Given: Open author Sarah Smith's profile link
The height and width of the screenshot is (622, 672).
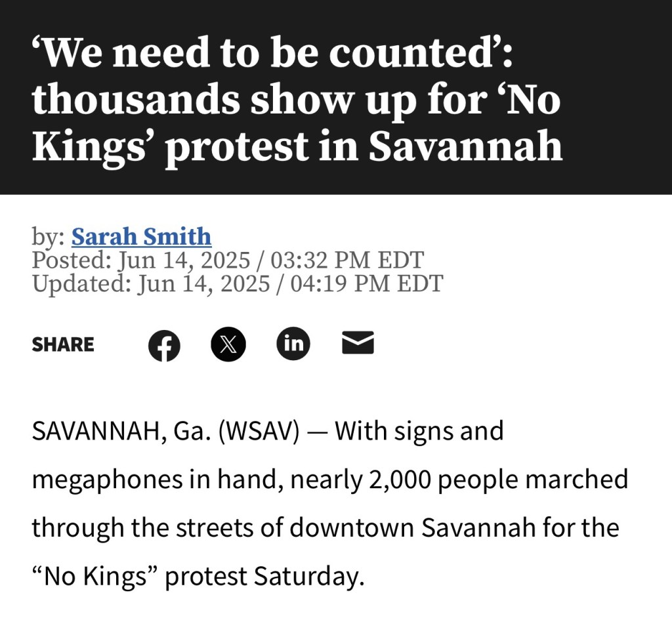Looking at the screenshot, I should point(141,236).
